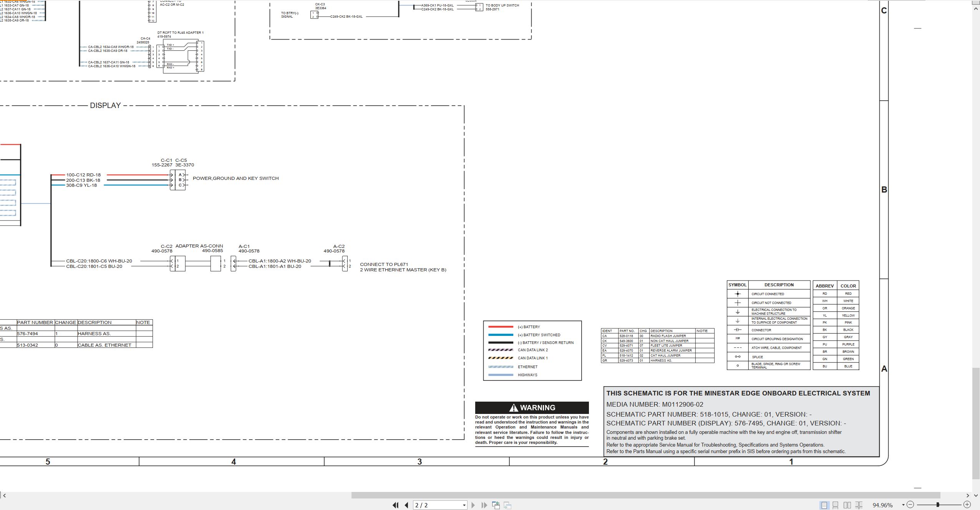Zoom out with the minus button
Image resolution: width=980 pixels, height=510 pixels.
coord(910,505)
